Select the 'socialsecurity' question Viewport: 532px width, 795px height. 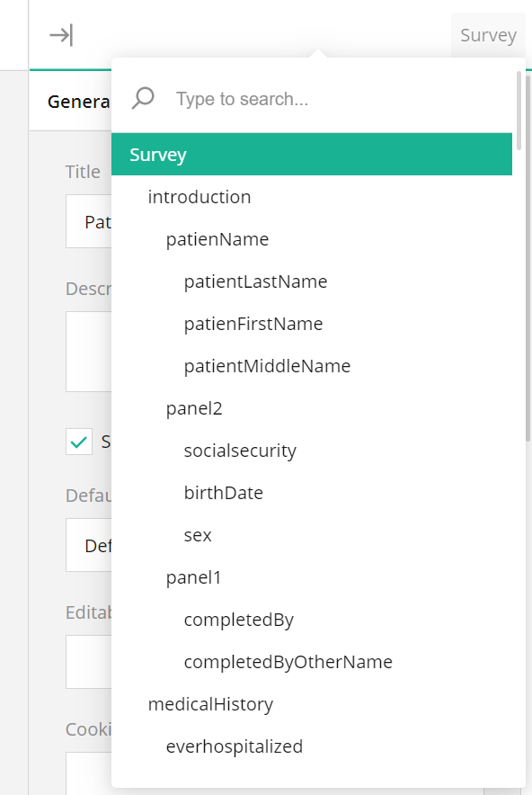(239, 451)
